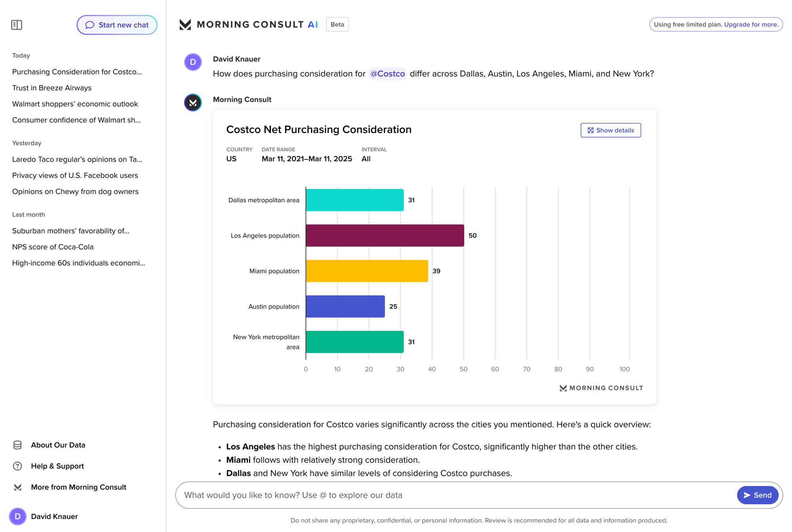
Task: Open More from Morning Consult
Action: pyautogui.click(x=79, y=487)
